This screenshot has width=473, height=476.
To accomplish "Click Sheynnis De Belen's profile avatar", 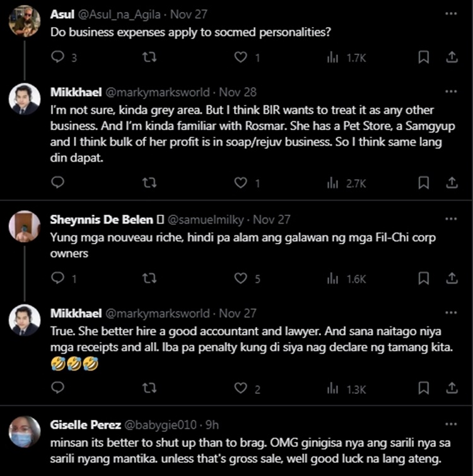I will [x=25, y=227].
